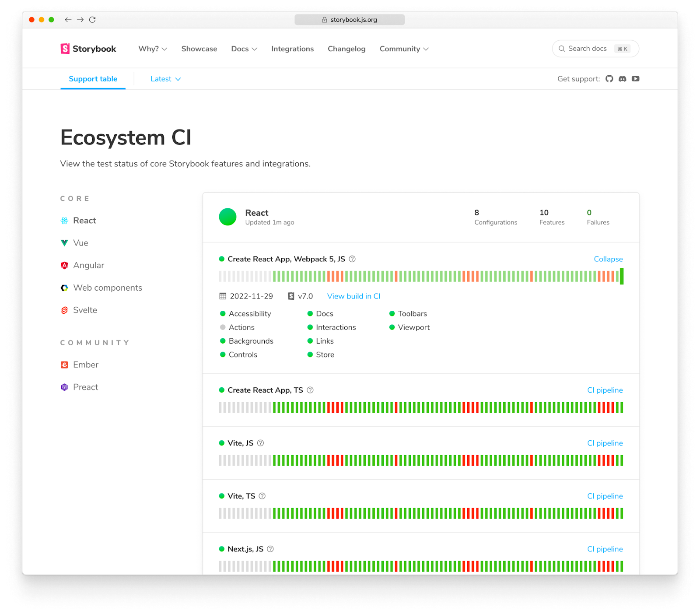
Task: Click the React icon in sidebar
Action: click(x=64, y=221)
